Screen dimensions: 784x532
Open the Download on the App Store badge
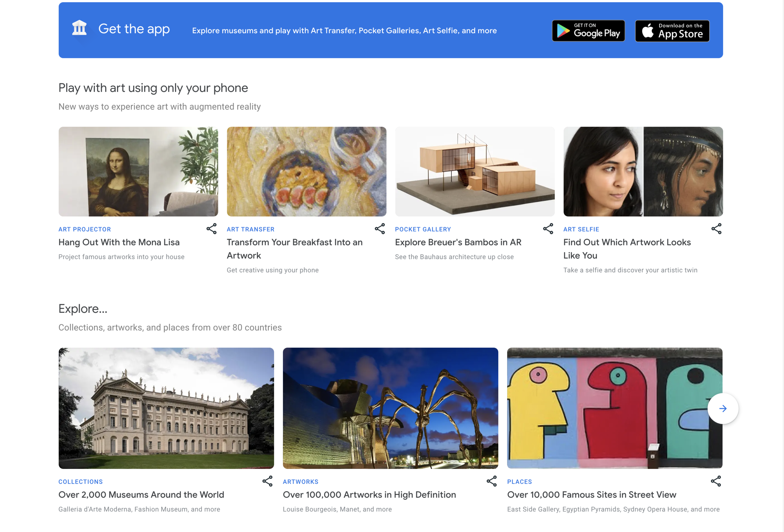(672, 31)
